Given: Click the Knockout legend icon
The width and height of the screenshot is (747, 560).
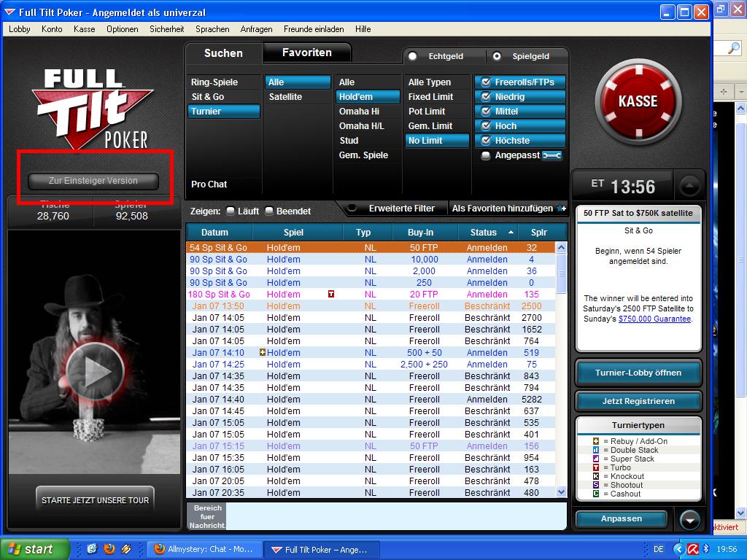Looking at the screenshot, I should [x=595, y=476].
